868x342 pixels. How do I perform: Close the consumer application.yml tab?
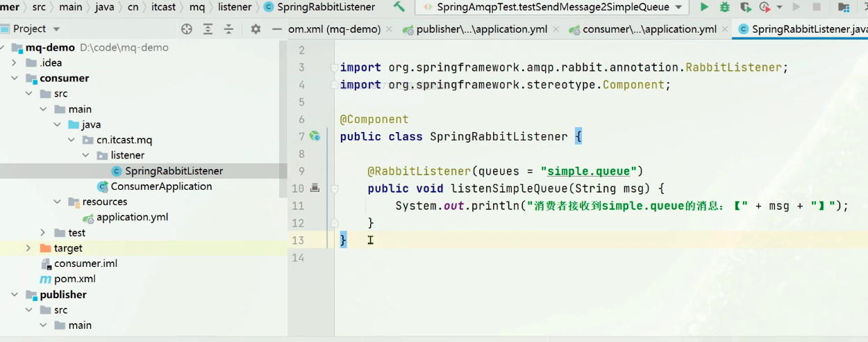click(725, 29)
